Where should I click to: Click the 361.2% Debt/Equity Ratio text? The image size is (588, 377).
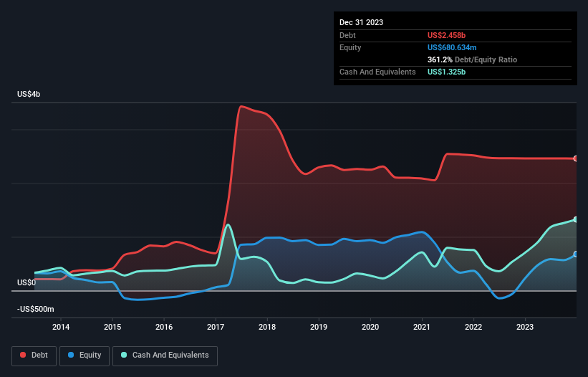pyautogui.click(x=472, y=59)
